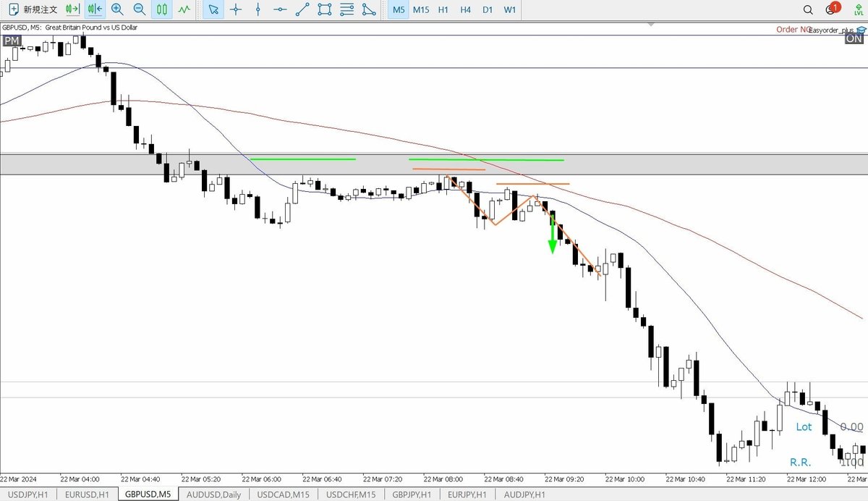Screen dimensions: 868x501
Task: Select the horizontal line drawing tool
Action: (280, 10)
